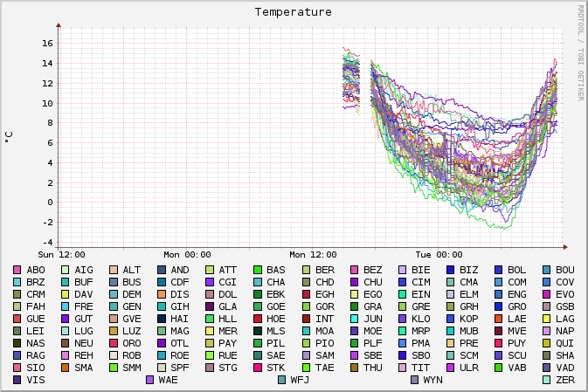Click the 0 y-axis tick label
This screenshot has height=392, width=588.
pos(51,203)
